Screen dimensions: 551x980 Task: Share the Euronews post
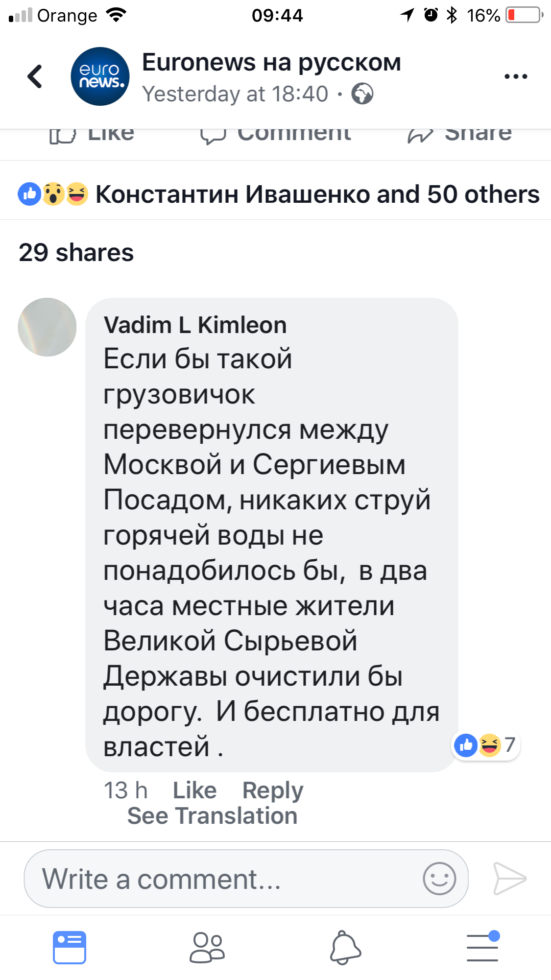pyautogui.click(x=459, y=134)
